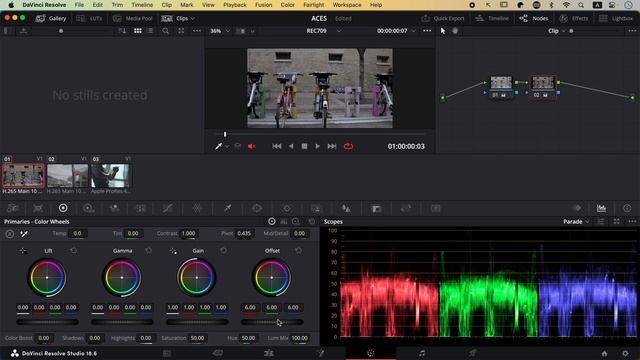Click the Lift color wheel
The width and height of the screenshot is (640, 360).
pos(47,278)
